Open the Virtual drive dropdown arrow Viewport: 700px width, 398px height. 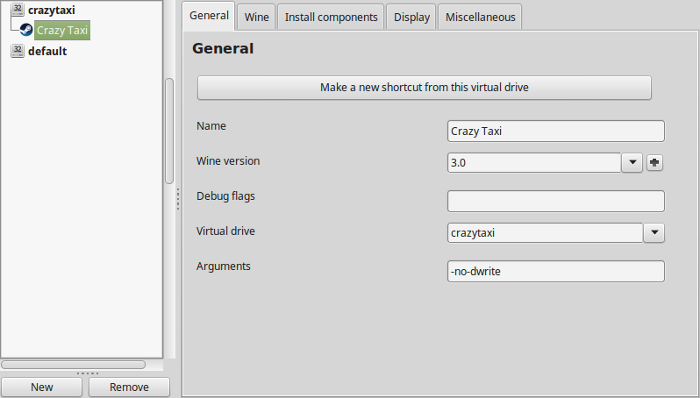[654, 232]
